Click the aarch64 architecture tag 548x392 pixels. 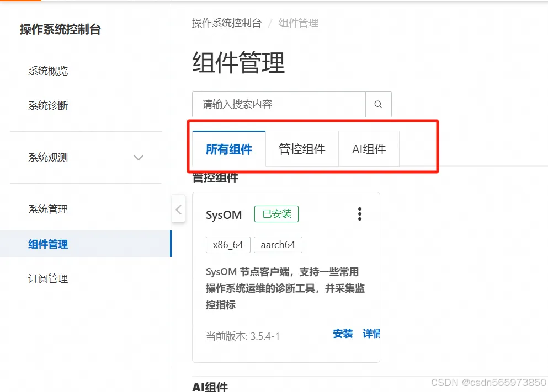click(x=278, y=245)
